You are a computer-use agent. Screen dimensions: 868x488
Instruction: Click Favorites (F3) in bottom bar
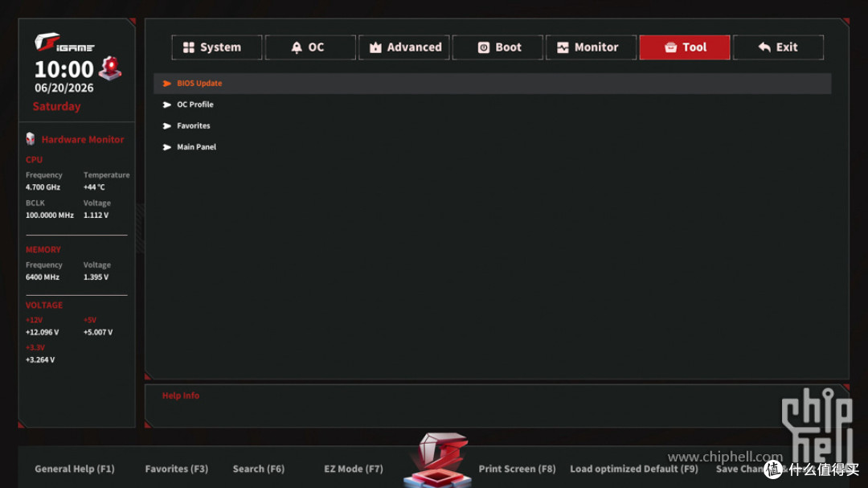tap(177, 469)
